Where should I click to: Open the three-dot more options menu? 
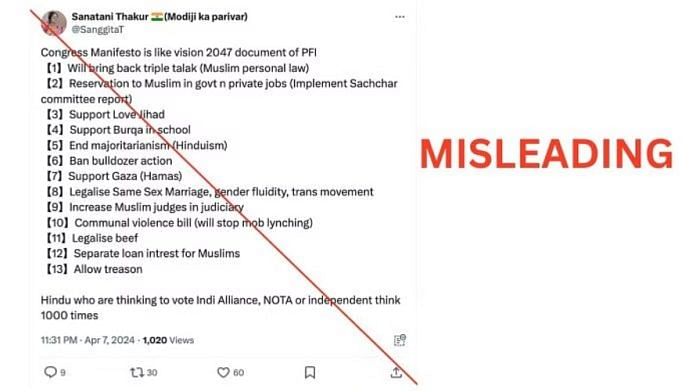click(x=399, y=17)
